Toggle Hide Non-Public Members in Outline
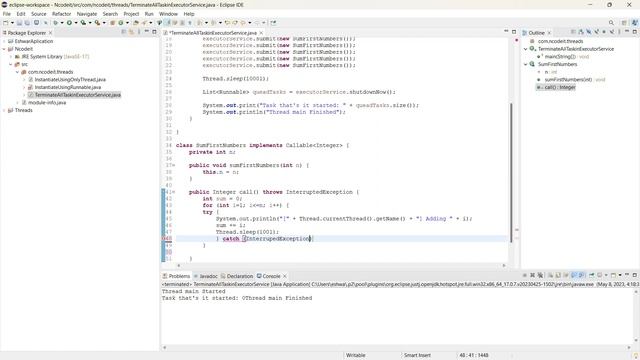 pos(604,32)
